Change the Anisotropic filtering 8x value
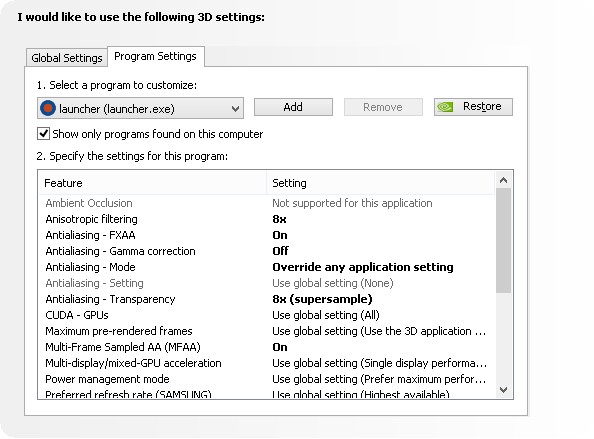Viewport: 594px width, 439px height. coord(279,219)
